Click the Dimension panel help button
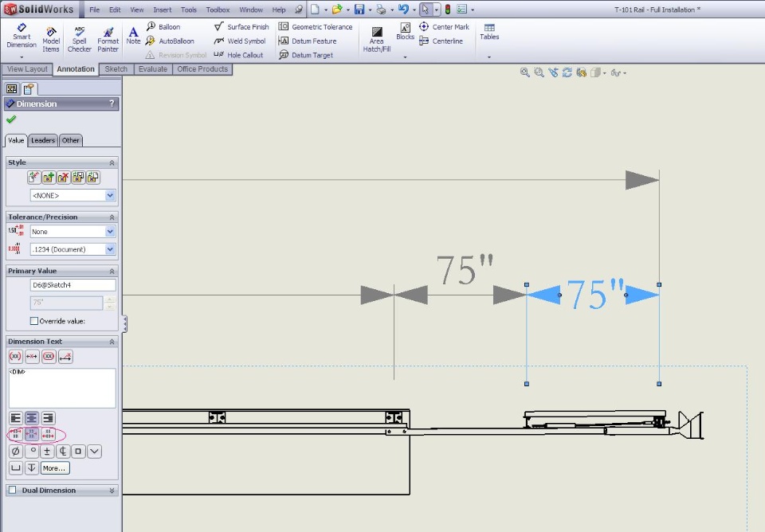The image size is (765, 532). [x=112, y=104]
